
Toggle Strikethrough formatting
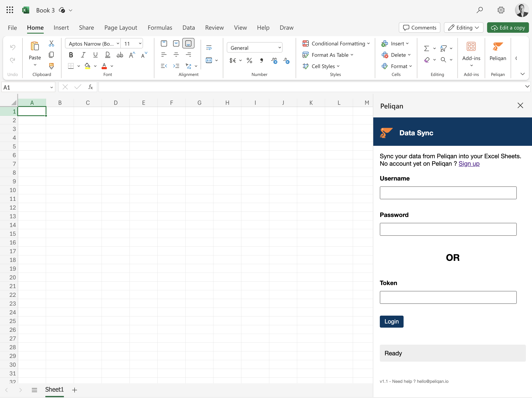coord(120,55)
